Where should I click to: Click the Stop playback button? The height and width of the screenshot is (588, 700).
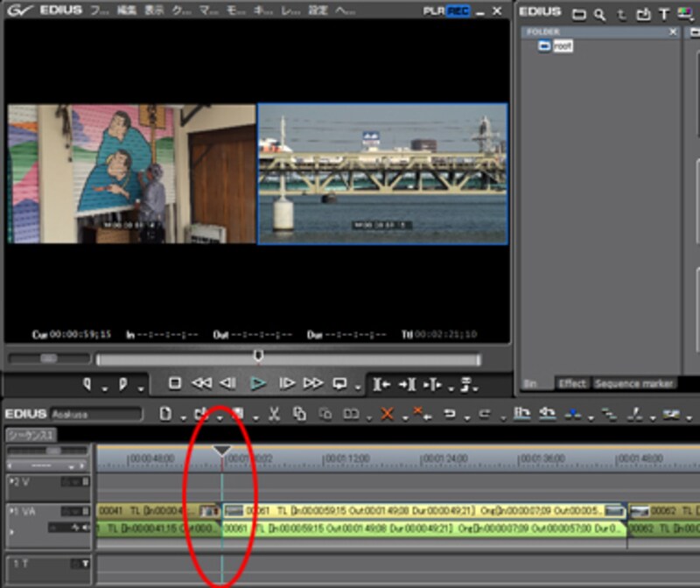pyautogui.click(x=175, y=383)
